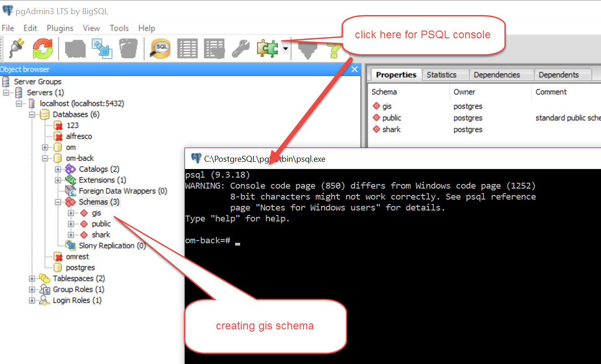Collapse the Schemas tree node
The height and width of the screenshot is (364, 601).
pyautogui.click(x=58, y=201)
